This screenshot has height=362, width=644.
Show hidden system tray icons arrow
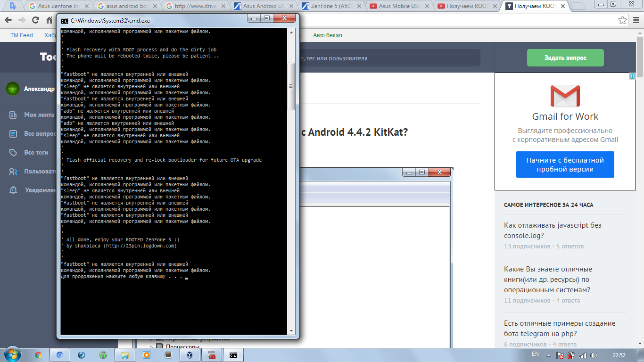(549, 355)
